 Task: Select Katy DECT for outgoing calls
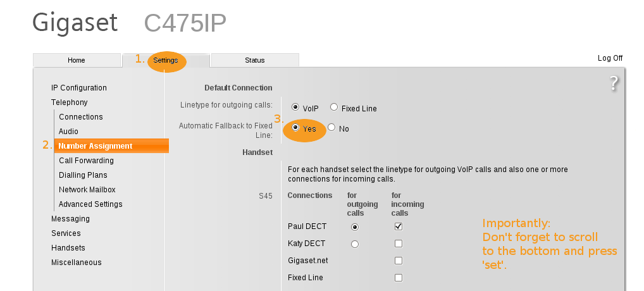(355, 244)
